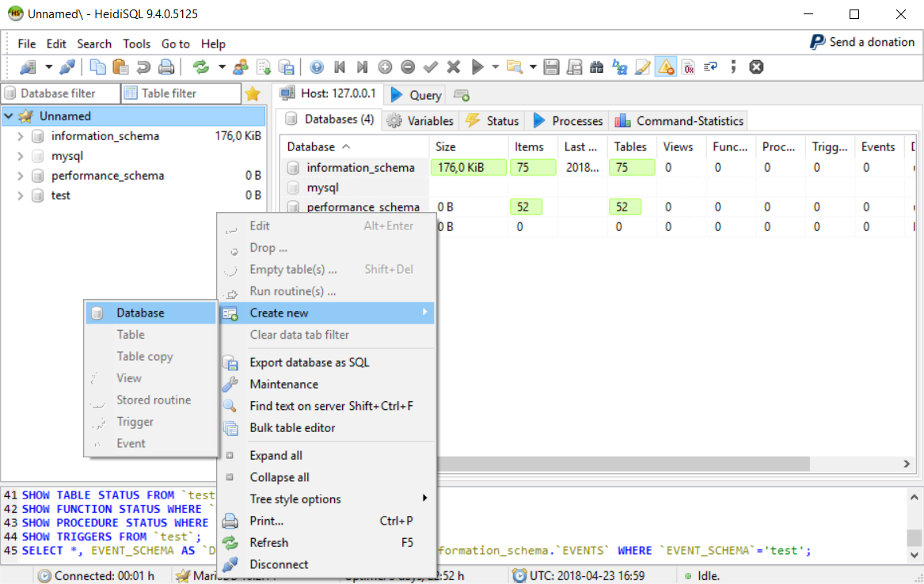Image resolution: width=924 pixels, height=584 pixels.
Task: Click the green Refresh arrows icon
Action: (x=201, y=67)
